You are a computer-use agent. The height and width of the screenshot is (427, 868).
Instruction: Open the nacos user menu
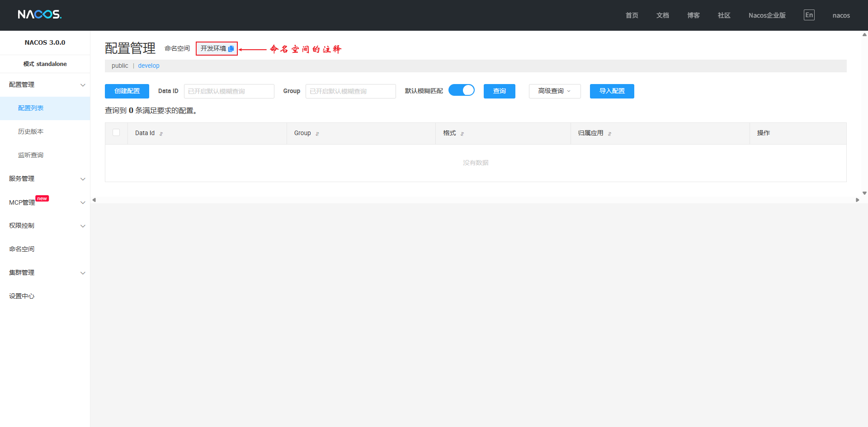[841, 15]
